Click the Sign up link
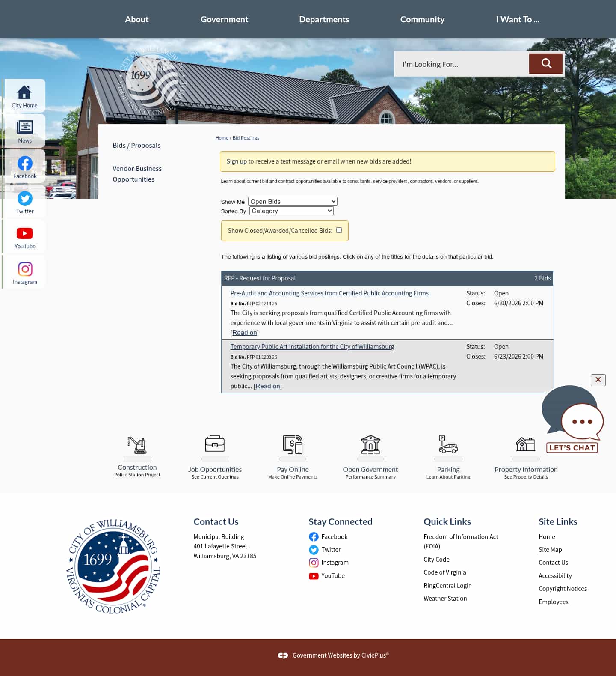This screenshot has height=676, width=616. click(237, 161)
